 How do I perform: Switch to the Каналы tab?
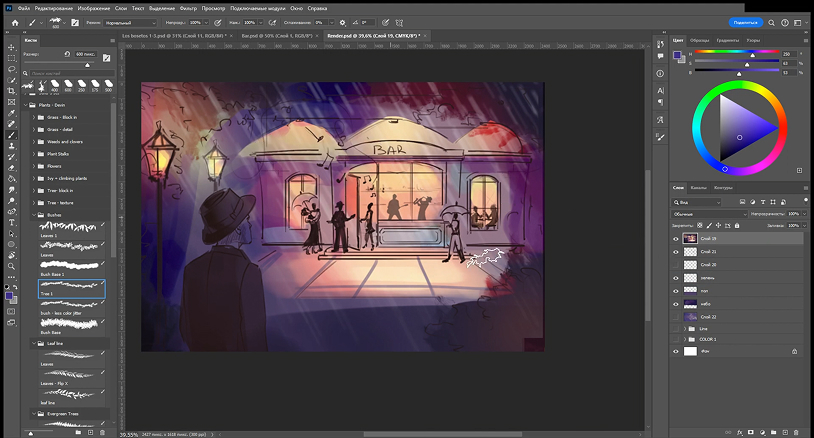tap(699, 187)
